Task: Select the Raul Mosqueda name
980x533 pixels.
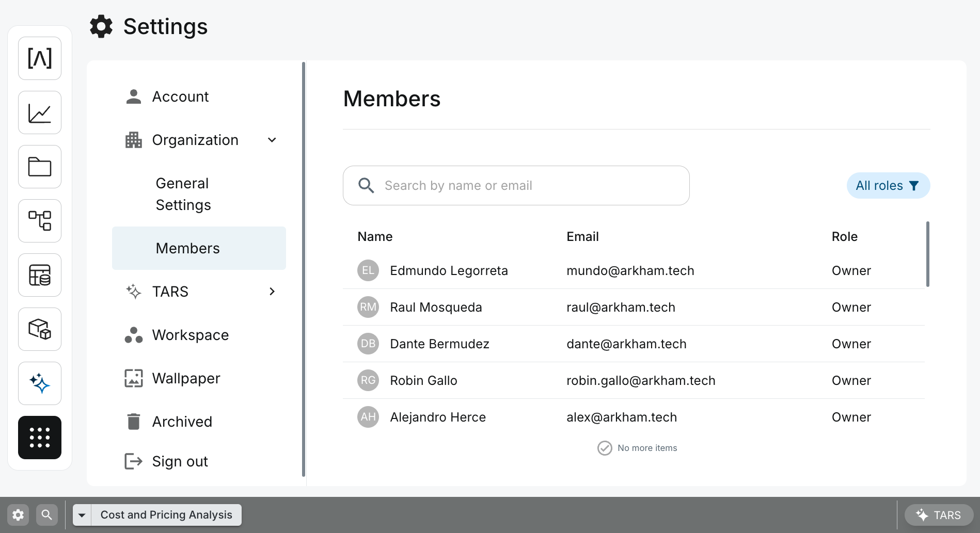Action: 436,307
